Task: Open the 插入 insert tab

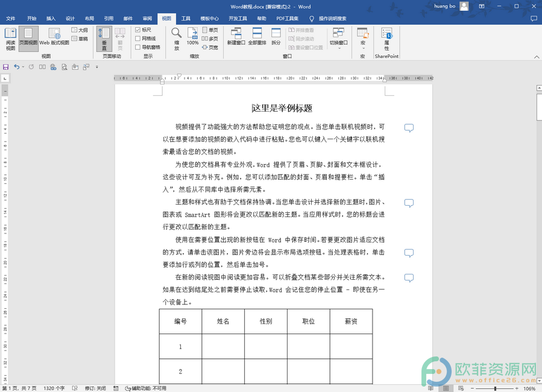Action: pyautogui.click(x=51, y=19)
